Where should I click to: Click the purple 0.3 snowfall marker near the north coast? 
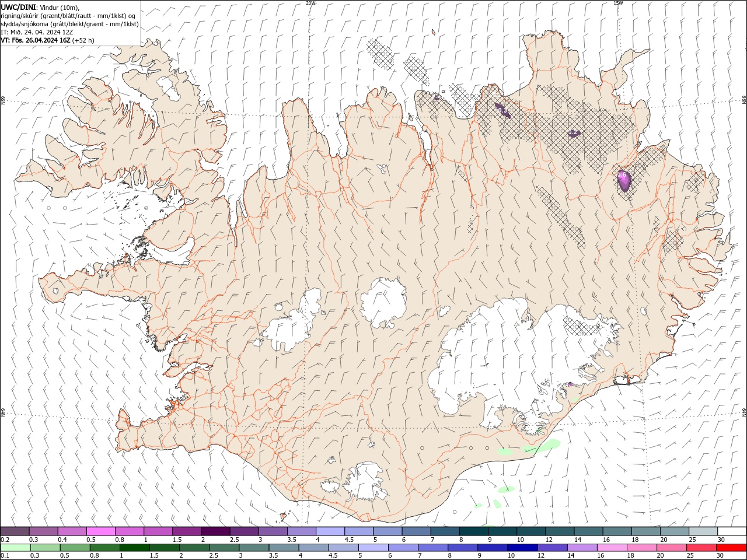click(503, 110)
